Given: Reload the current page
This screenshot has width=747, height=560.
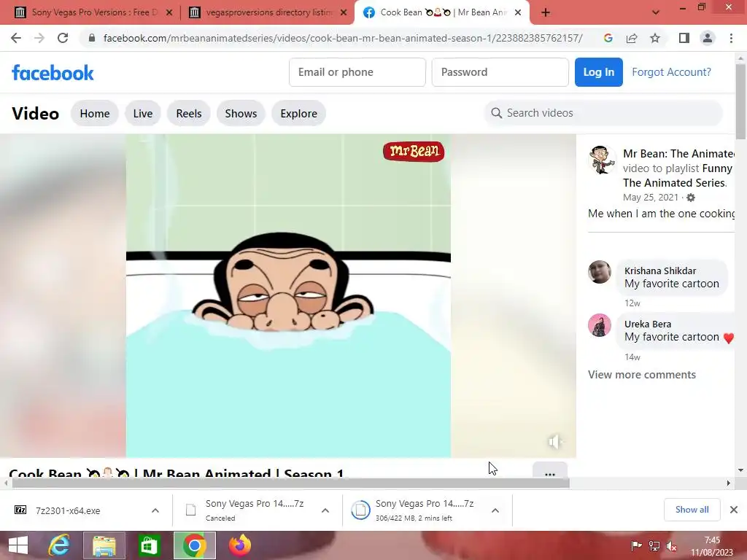Looking at the screenshot, I should (x=63, y=38).
